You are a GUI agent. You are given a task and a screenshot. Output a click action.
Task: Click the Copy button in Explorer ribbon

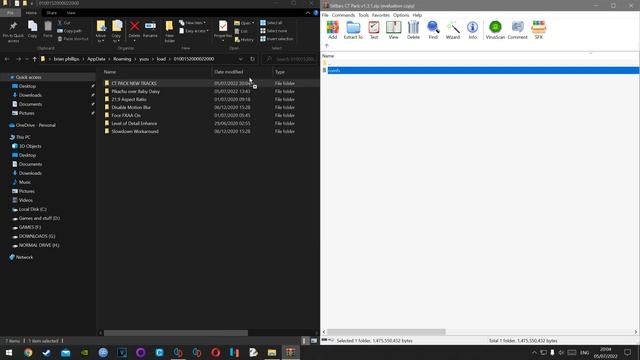[x=32, y=29]
